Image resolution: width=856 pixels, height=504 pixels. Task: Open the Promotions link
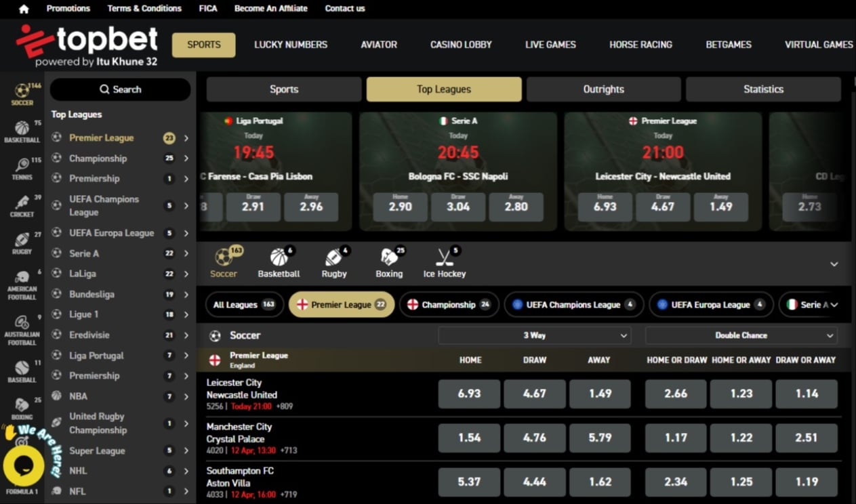[x=68, y=9]
